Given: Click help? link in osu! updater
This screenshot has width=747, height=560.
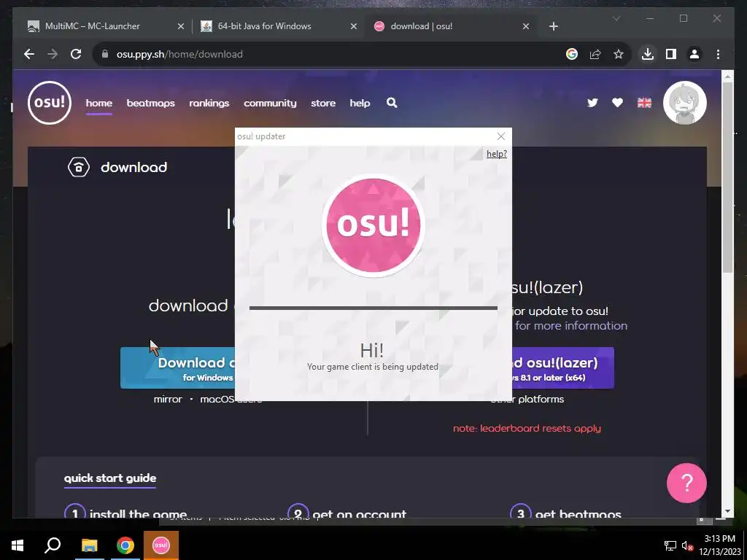Looking at the screenshot, I should pyautogui.click(x=496, y=154).
